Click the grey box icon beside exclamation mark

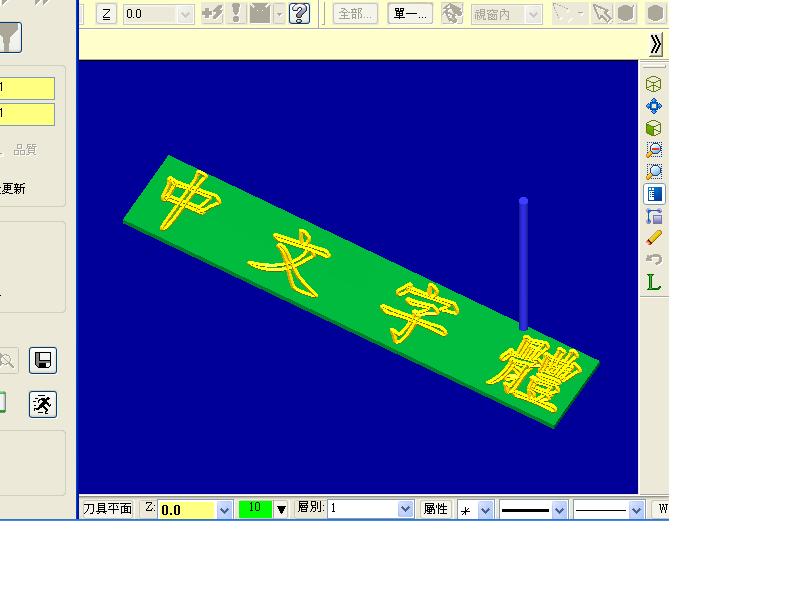(x=260, y=14)
